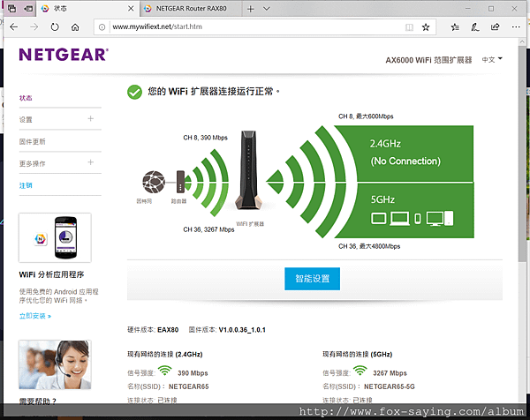Open the language dropdown

(x=492, y=60)
